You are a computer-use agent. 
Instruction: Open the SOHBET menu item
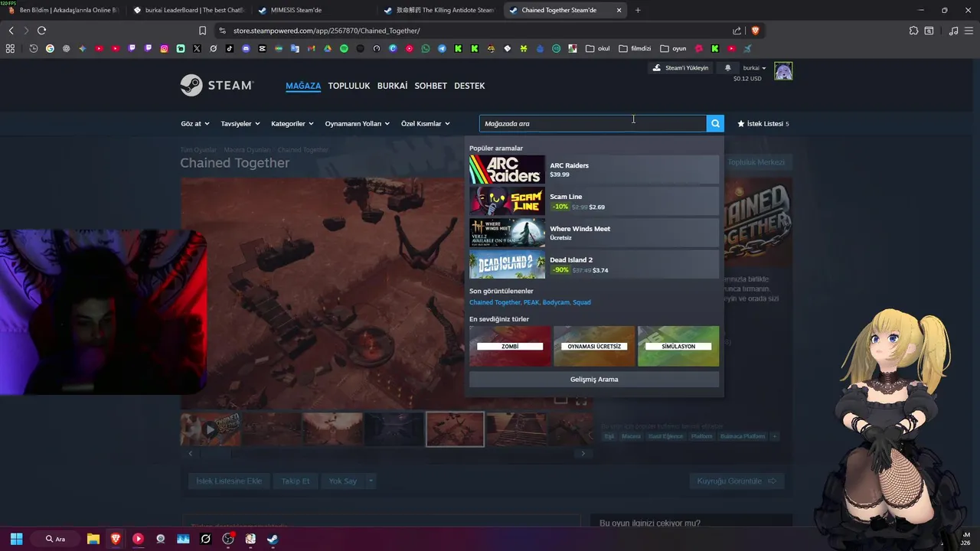tap(430, 86)
